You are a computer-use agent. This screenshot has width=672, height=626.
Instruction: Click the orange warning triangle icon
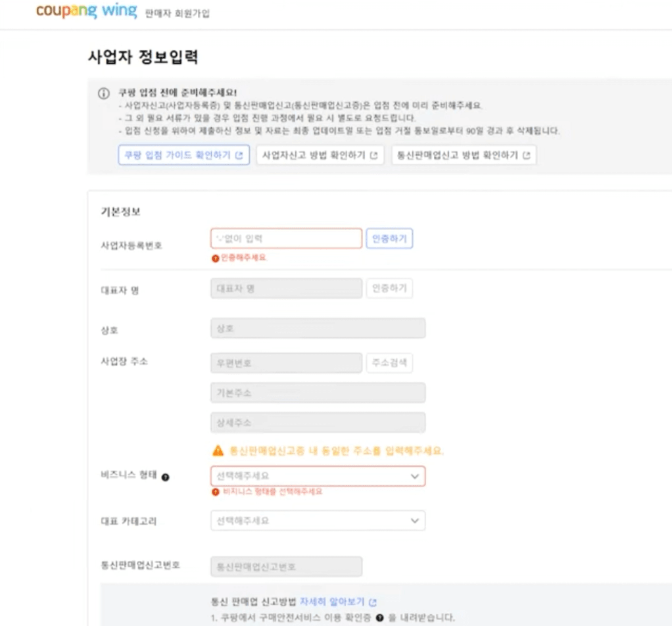[x=218, y=451]
